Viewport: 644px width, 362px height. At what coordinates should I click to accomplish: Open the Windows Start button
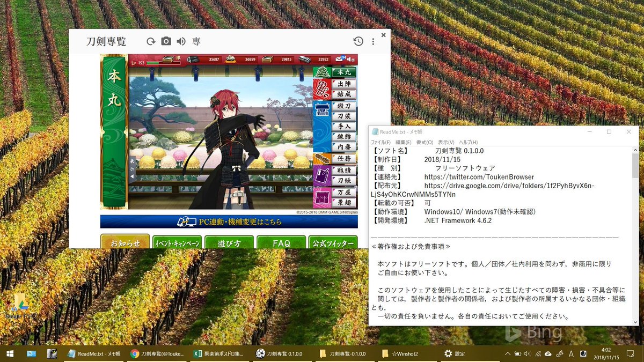pos(10,353)
